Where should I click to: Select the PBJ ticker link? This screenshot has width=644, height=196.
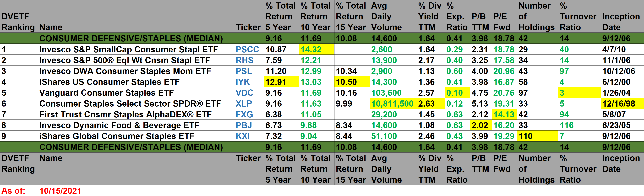click(x=244, y=125)
